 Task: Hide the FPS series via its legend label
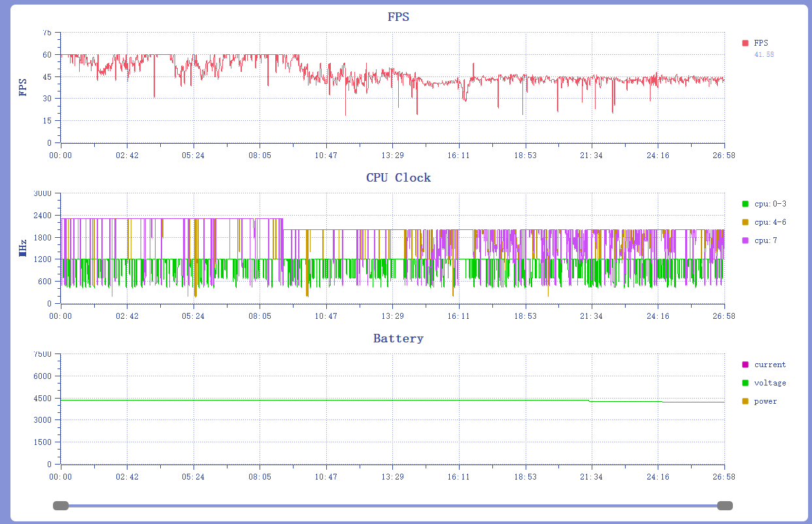pos(761,43)
